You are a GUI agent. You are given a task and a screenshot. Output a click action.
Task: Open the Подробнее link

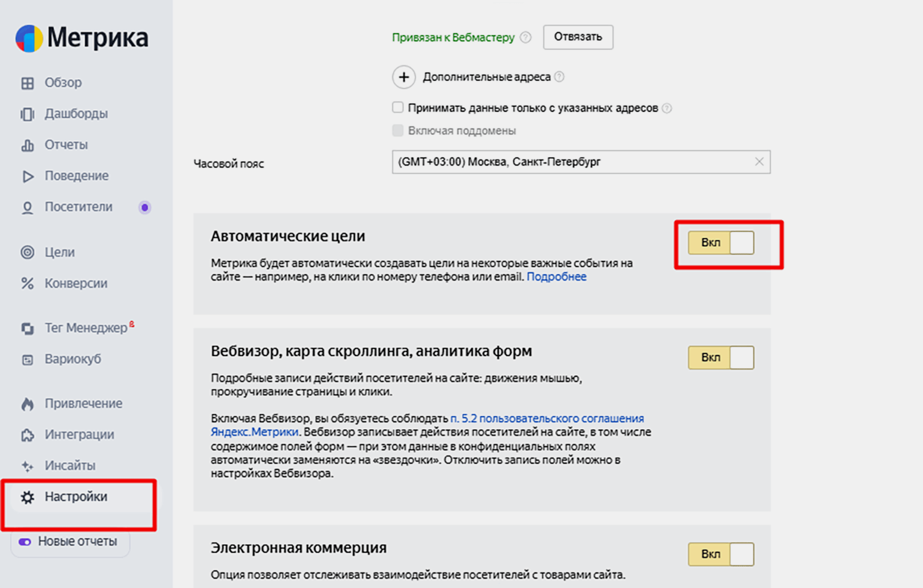click(x=556, y=277)
